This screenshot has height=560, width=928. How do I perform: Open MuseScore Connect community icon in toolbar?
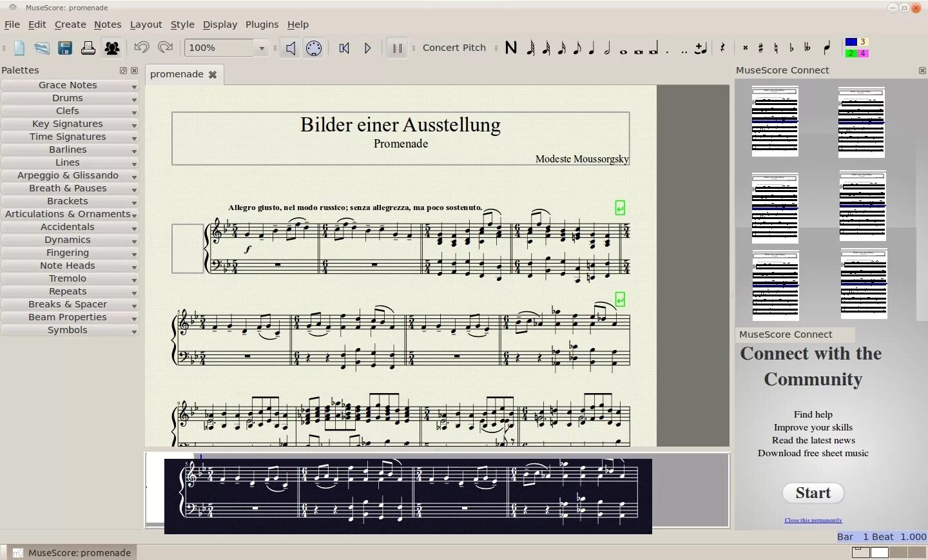[112, 48]
